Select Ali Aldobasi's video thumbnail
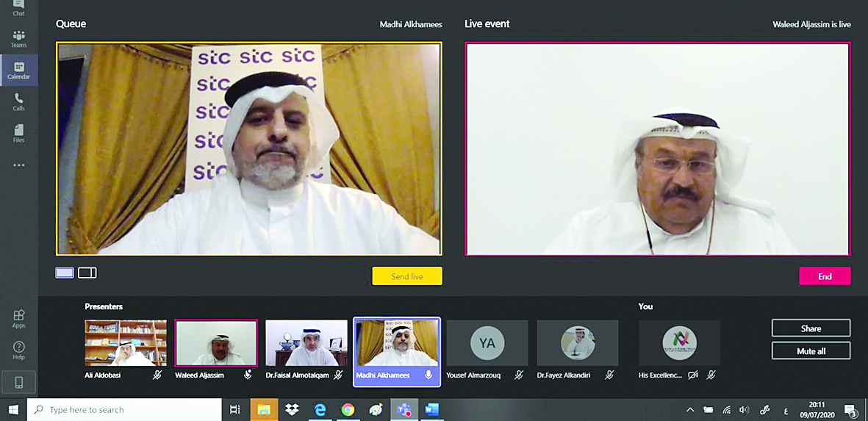The width and height of the screenshot is (868, 421). [126, 342]
